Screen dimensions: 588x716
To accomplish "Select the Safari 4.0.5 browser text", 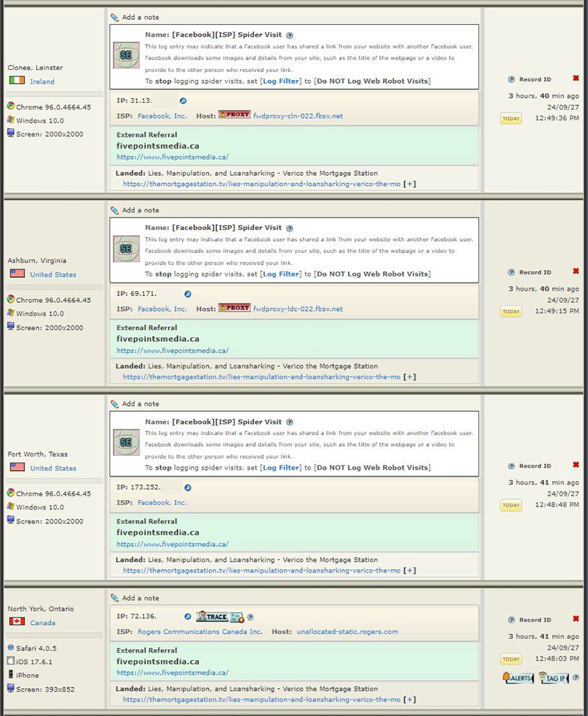I will pyautogui.click(x=37, y=648).
